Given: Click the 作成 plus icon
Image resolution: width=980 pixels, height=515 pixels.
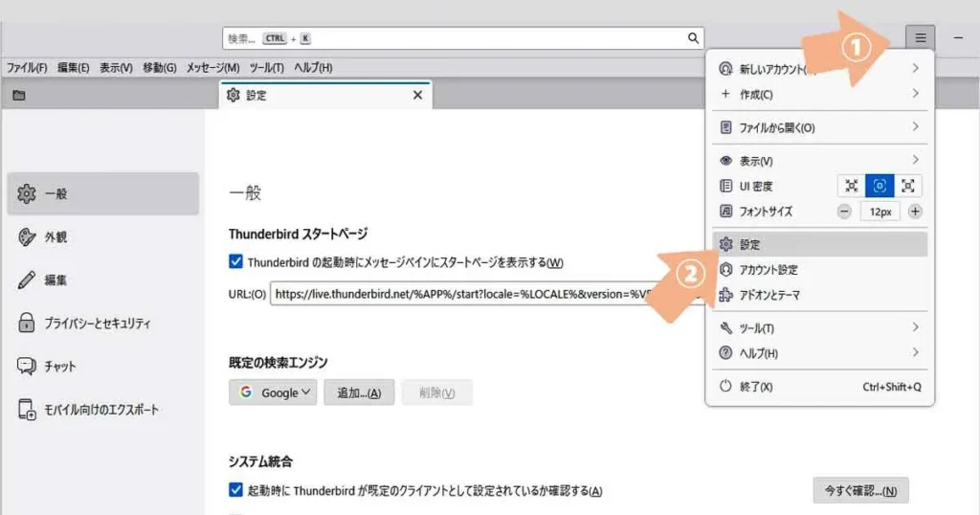Looking at the screenshot, I should [725, 94].
